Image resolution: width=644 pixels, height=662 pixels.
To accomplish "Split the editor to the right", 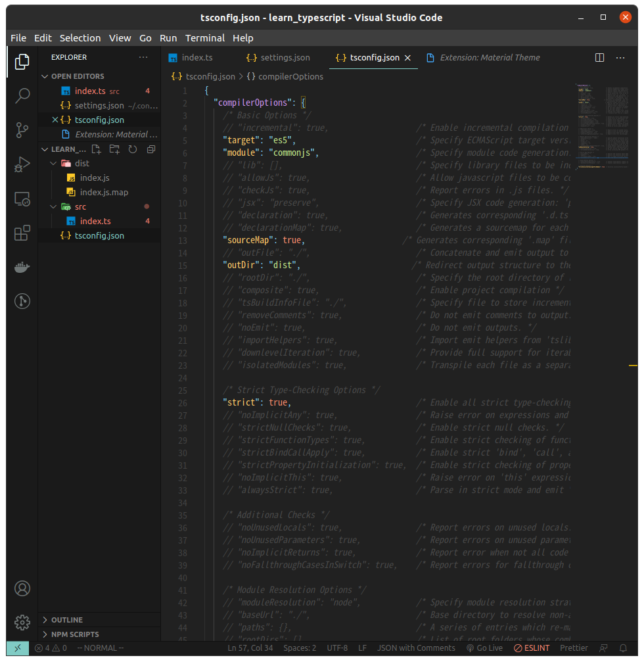I will [599, 57].
